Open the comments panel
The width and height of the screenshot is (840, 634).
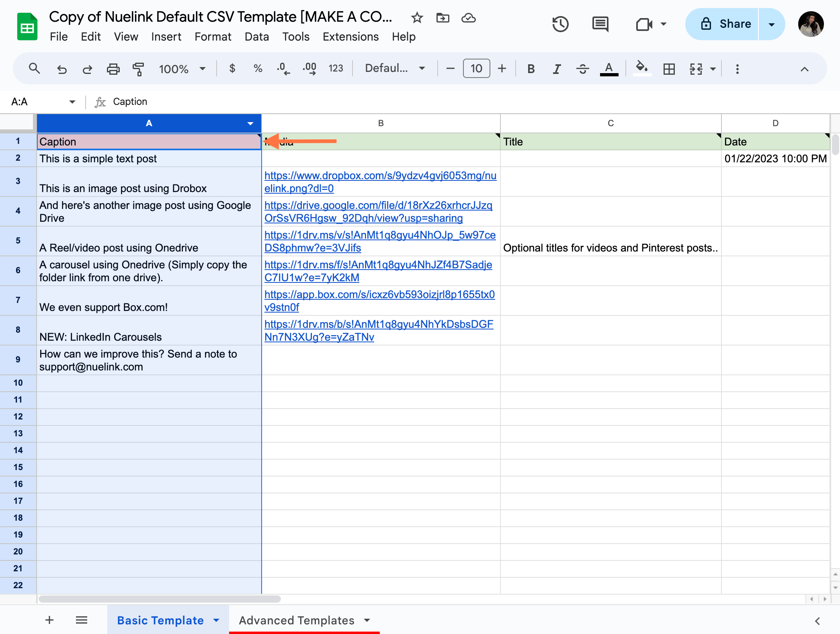pos(600,24)
